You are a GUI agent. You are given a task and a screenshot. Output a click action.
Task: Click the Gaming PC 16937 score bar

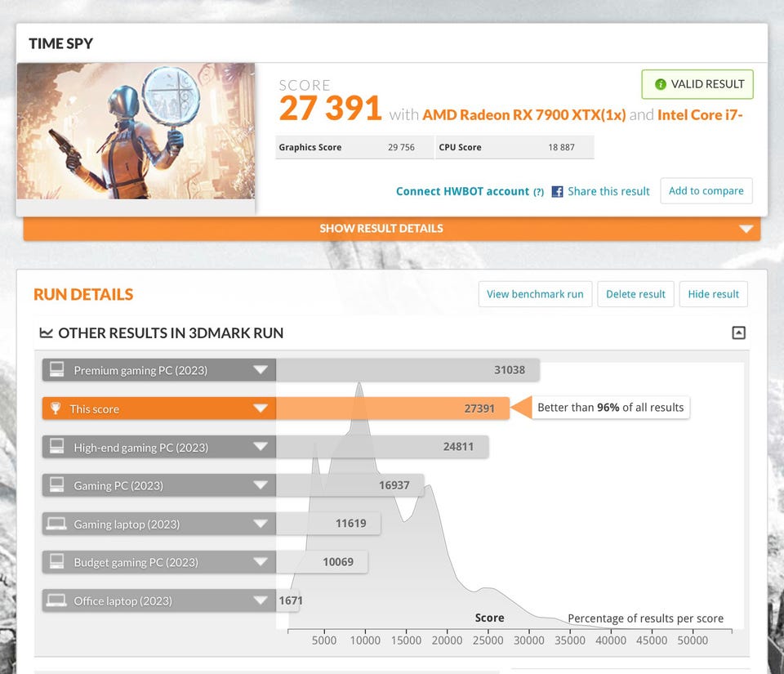tap(350, 485)
